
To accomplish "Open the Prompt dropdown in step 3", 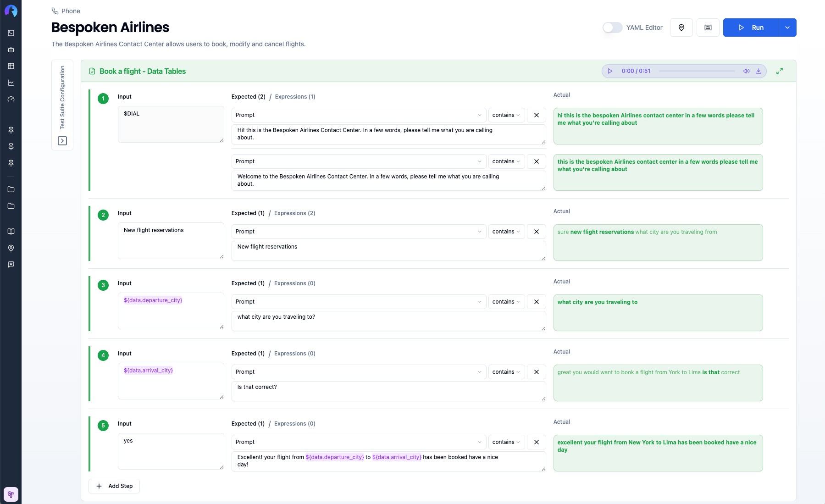I will (x=358, y=302).
